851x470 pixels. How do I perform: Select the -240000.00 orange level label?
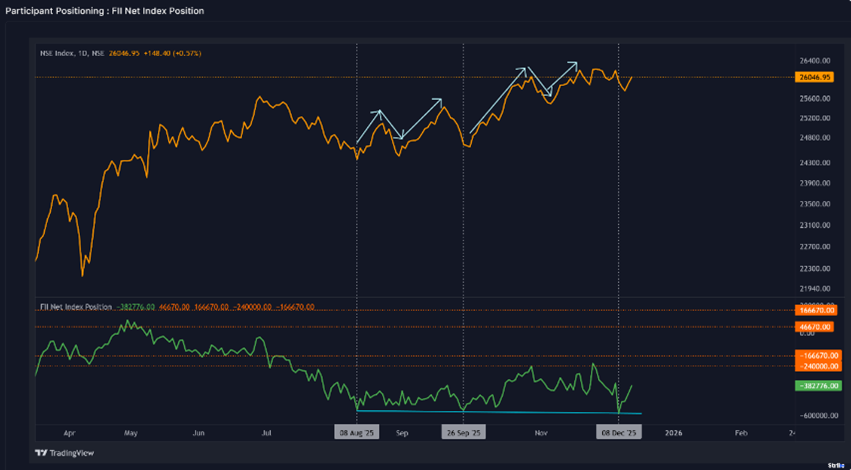816,366
